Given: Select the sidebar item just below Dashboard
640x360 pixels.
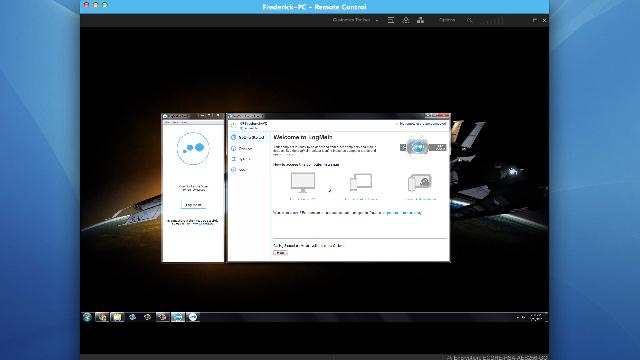Looking at the screenshot, I should 242,149.
